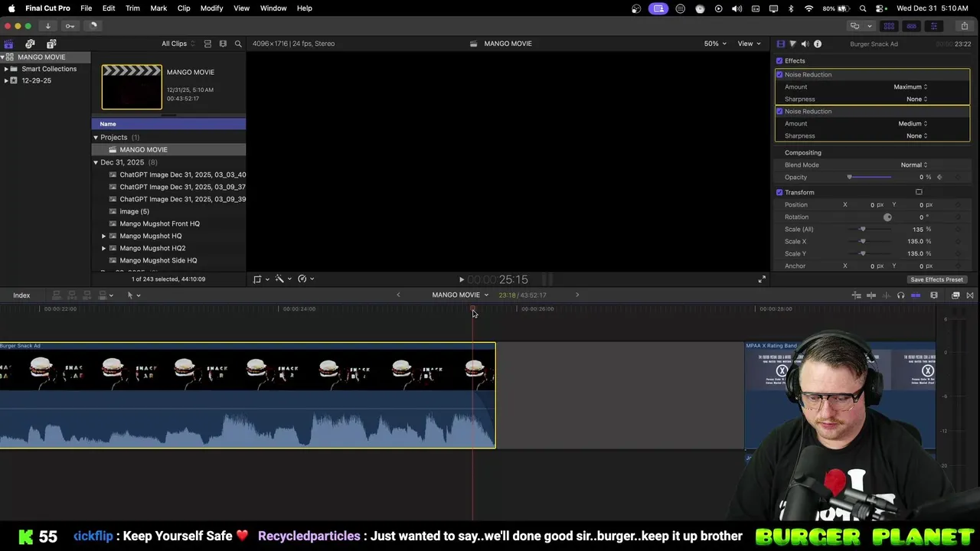Show or hide the Browser panel
Image resolution: width=980 pixels, height=551 pixels.
click(x=889, y=26)
